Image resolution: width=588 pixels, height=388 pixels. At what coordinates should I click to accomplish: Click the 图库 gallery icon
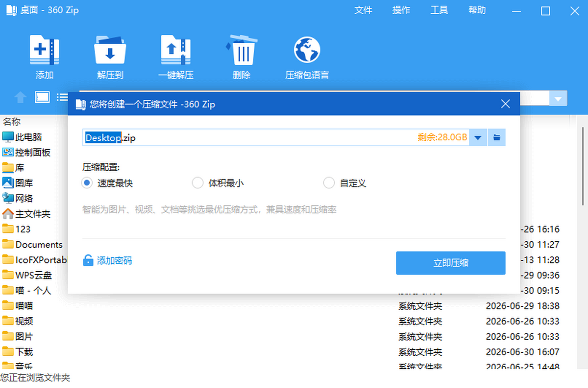(8, 182)
